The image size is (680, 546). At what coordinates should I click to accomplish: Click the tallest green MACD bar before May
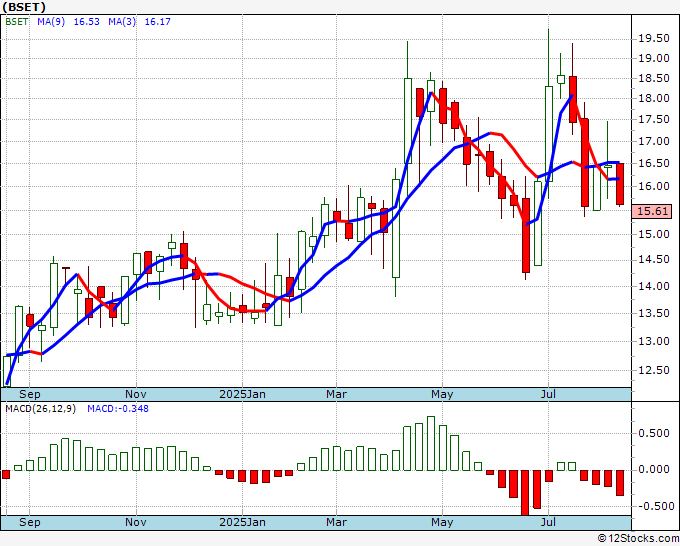coord(431,443)
